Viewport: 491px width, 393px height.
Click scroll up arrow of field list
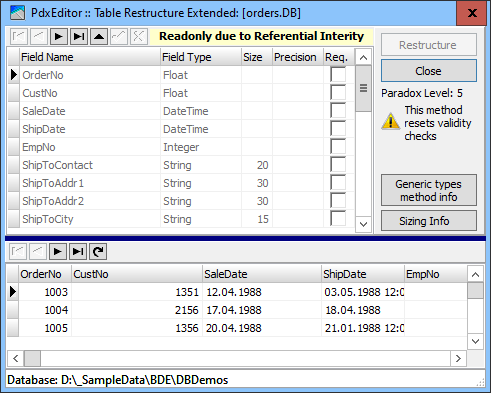tap(363, 57)
